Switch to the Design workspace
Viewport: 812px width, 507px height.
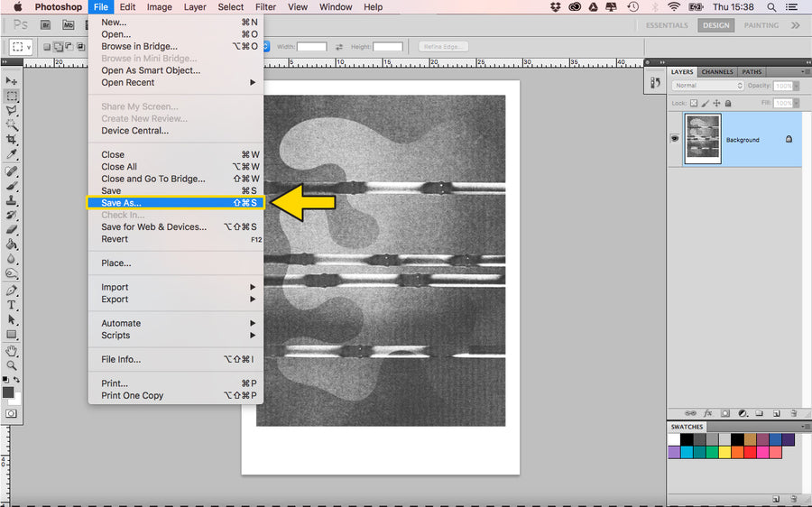coord(716,25)
